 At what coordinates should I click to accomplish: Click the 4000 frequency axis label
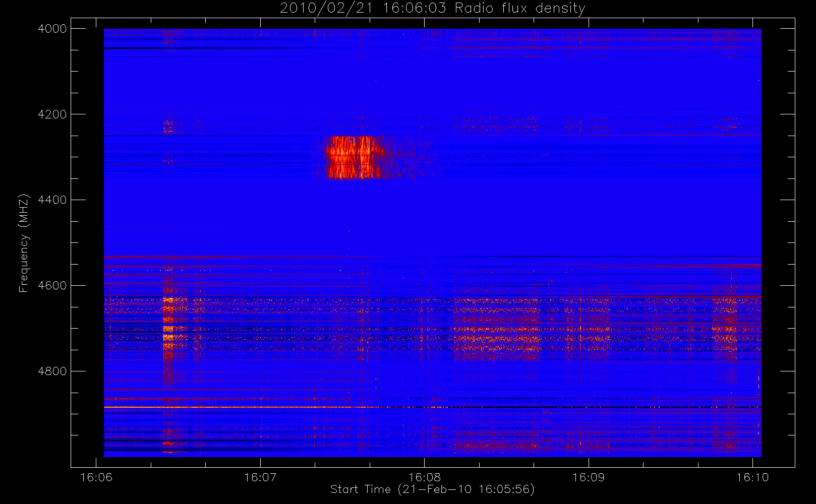click(x=52, y=29)
